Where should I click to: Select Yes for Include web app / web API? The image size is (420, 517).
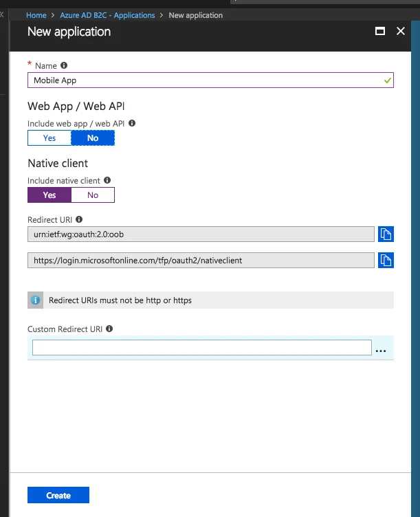coord(49,137)
